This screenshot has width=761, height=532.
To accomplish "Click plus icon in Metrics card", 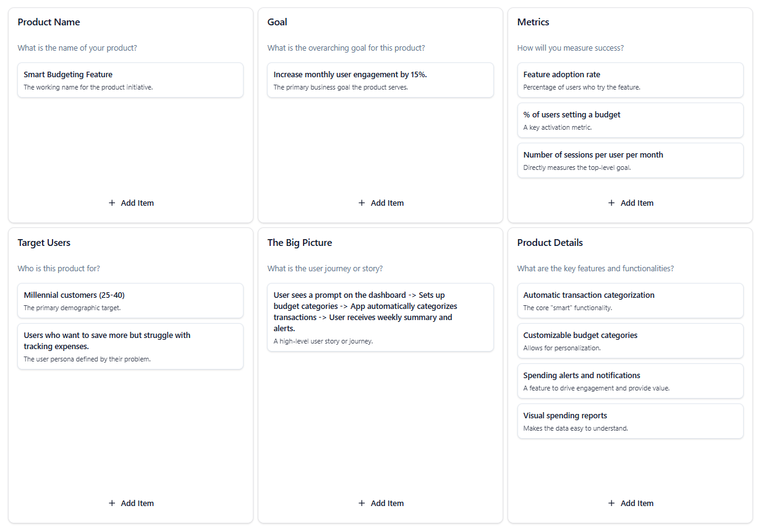I will coord(611,203).
